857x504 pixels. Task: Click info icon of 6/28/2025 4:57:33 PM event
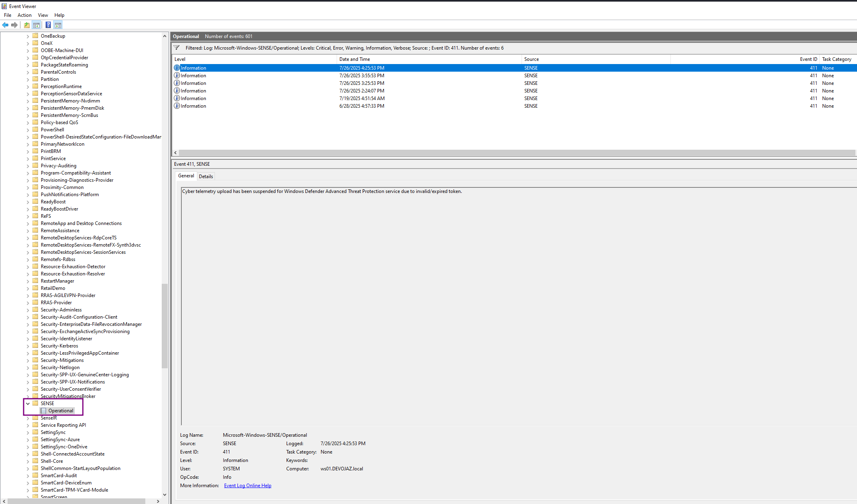177,106
